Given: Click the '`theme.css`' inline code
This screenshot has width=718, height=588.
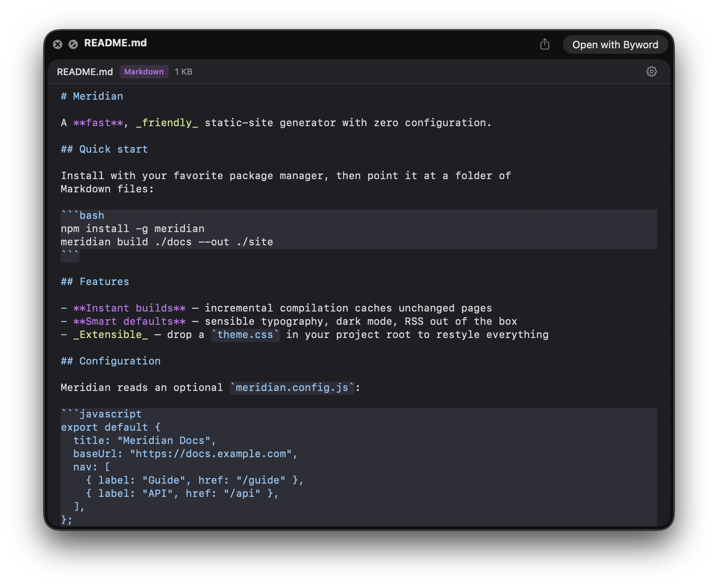Looking at the screenshot, I should pos(245,335).
